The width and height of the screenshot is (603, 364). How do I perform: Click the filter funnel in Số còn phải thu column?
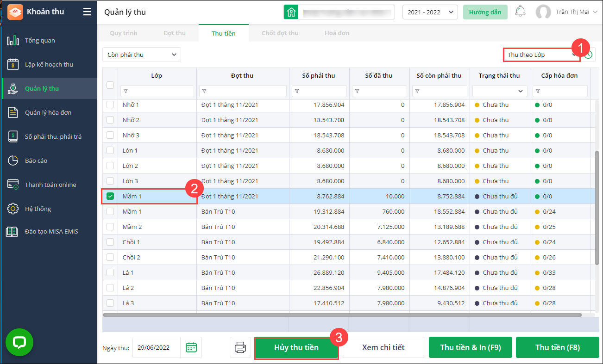[417, 91]
